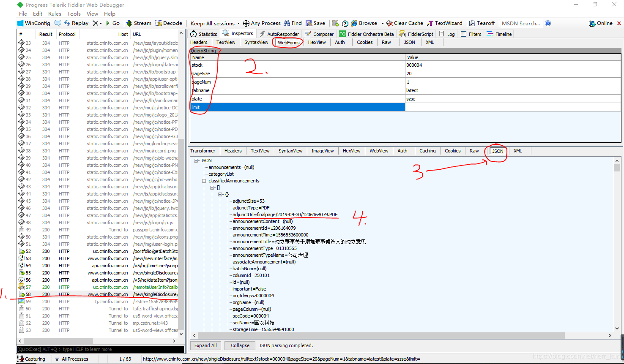Collapse the classifiedAnnouncements tree node

[204, 181]
